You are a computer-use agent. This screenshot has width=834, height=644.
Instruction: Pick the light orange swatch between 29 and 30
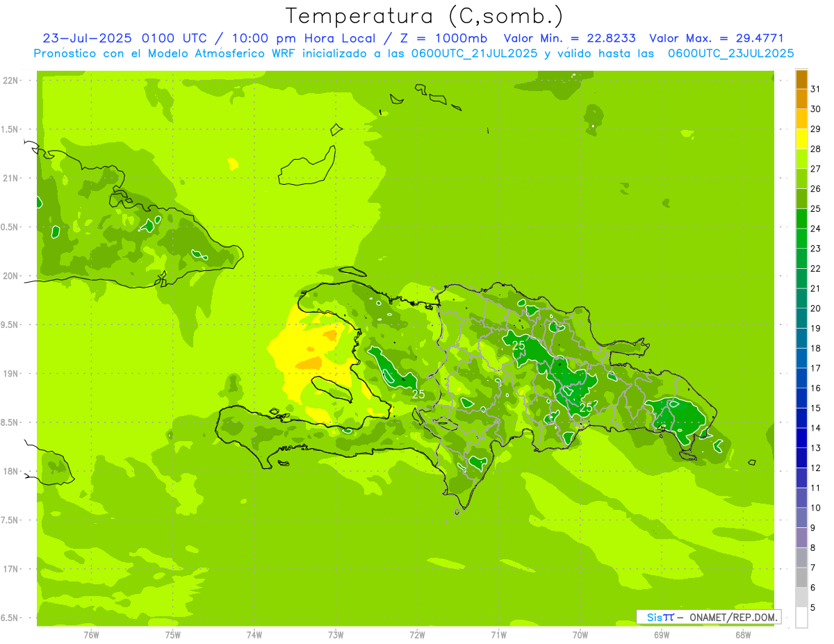[801, 119]
